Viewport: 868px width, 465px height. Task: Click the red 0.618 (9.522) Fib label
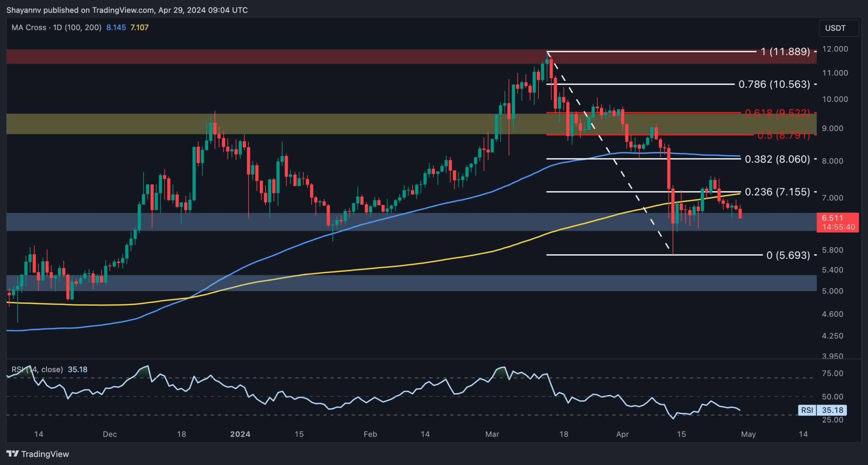coord(777,113)
